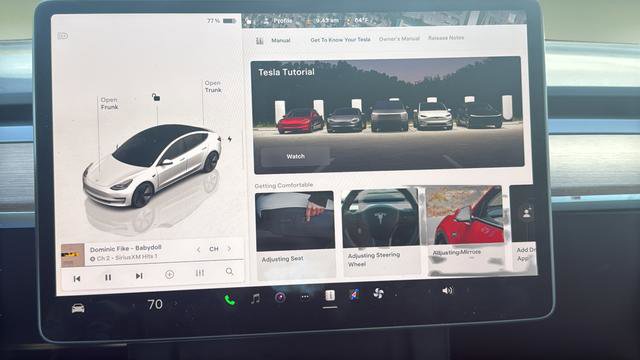The image size is (640, 360).
Task: Go to previous SiriusXM channel with left chevron
Action: [198, 249]
